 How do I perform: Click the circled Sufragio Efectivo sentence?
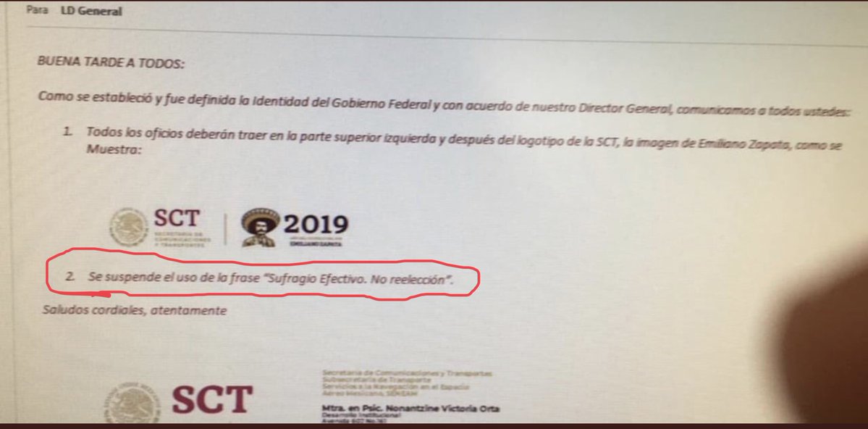[x=271, y=278]
